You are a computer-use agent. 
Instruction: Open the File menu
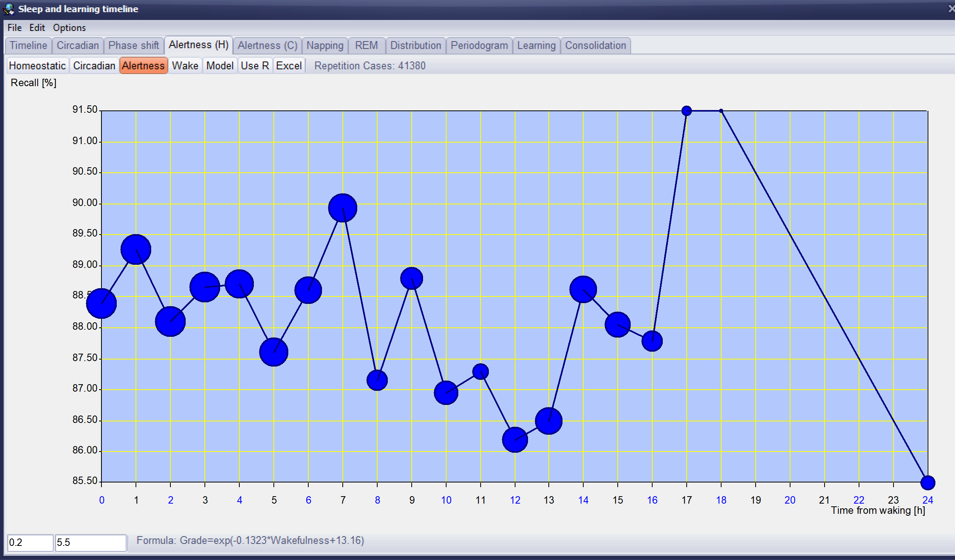tap(14, 28)
